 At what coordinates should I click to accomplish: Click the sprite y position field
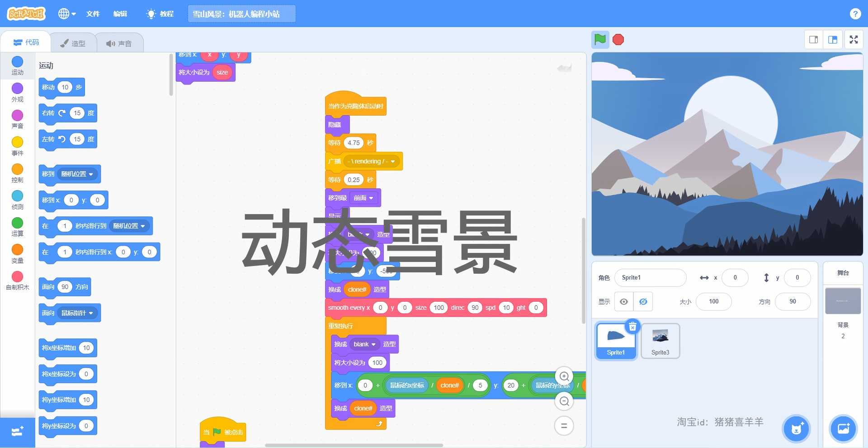(x=797, y=278)
